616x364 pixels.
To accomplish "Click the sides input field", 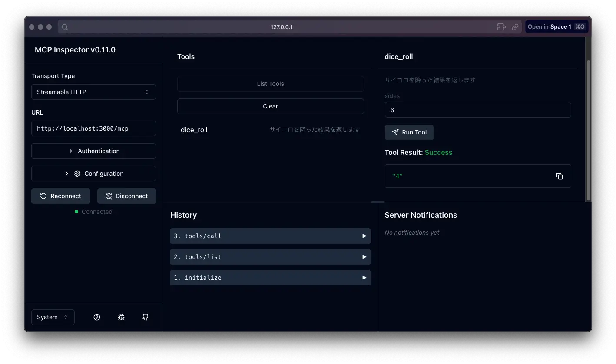I will click(478, 110).
